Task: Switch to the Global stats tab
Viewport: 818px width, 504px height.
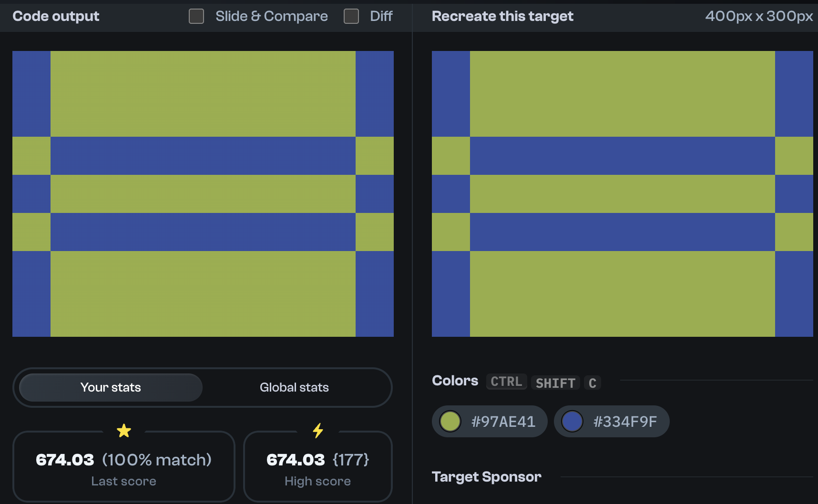Action: click(294, 387)
